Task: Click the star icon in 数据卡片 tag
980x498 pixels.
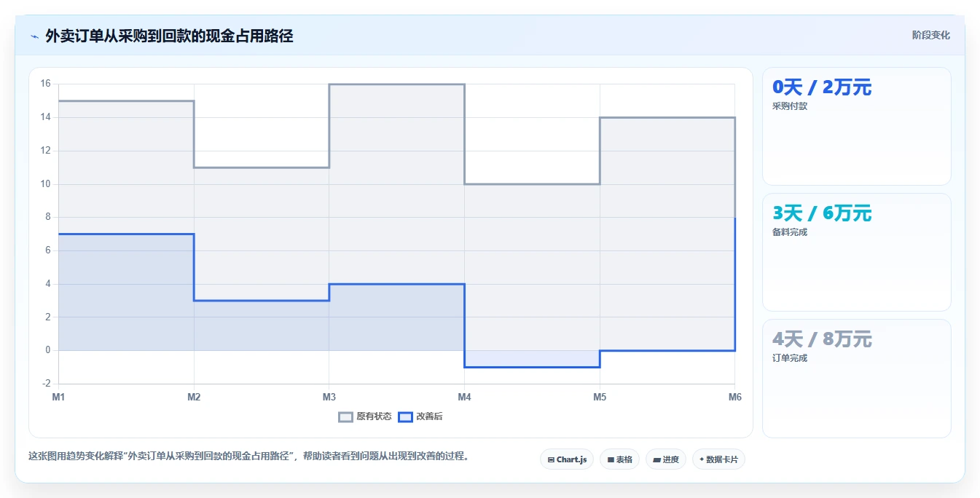Action: click(702, 459)
